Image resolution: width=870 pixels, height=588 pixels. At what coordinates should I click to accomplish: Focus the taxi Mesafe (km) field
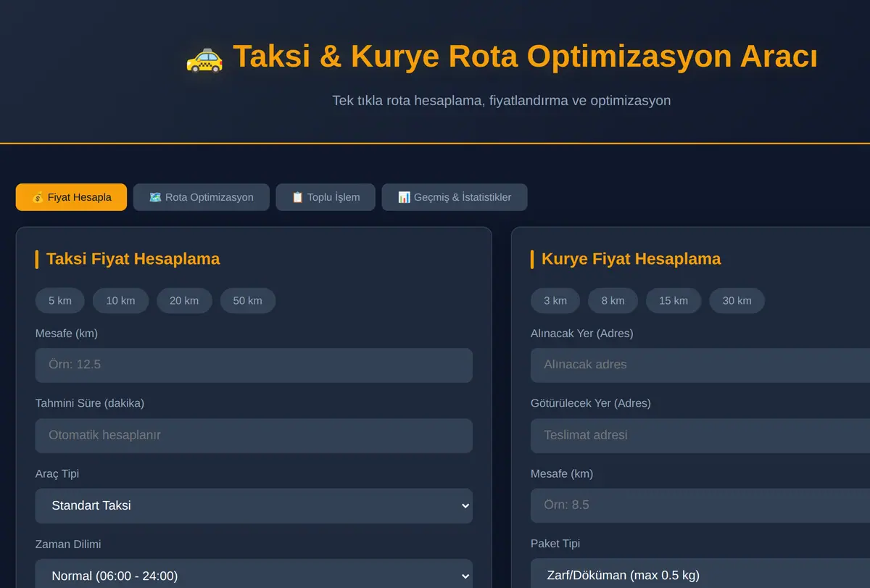tap(254, 365)
